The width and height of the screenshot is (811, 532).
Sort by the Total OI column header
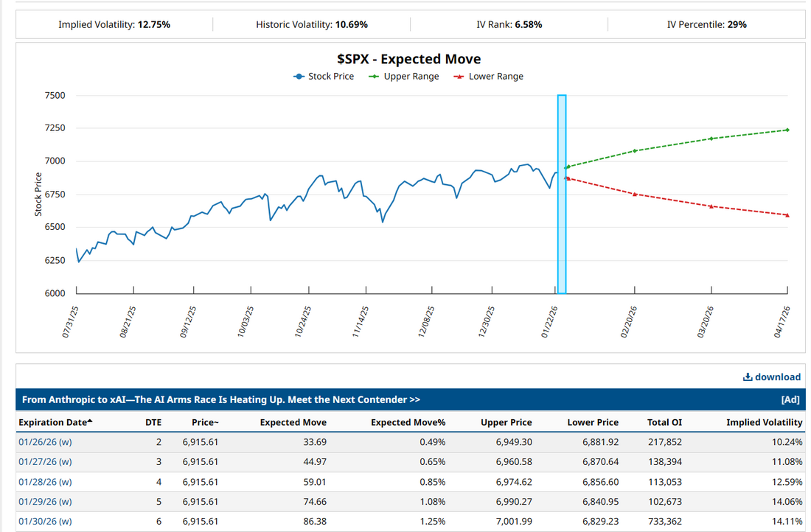click(664, 422)
